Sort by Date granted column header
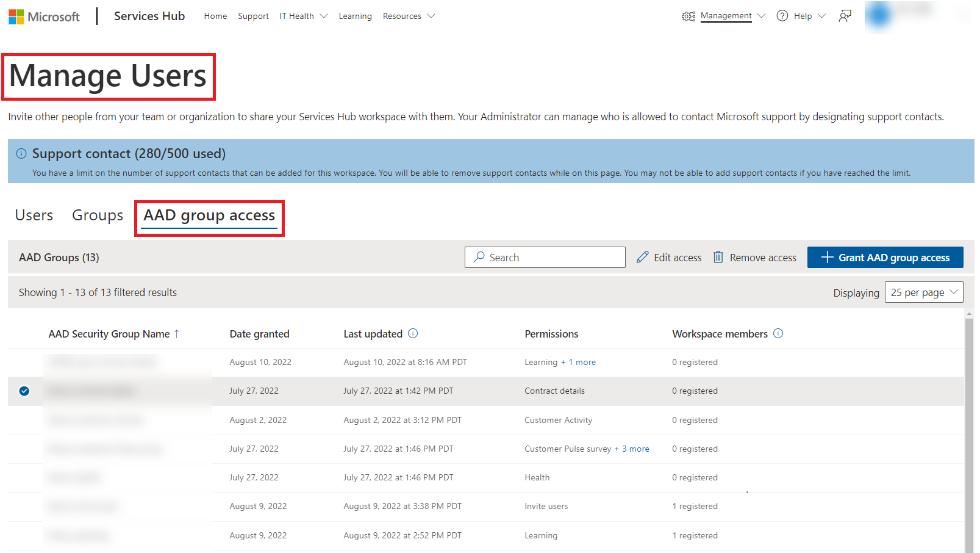 pos(259,334)
